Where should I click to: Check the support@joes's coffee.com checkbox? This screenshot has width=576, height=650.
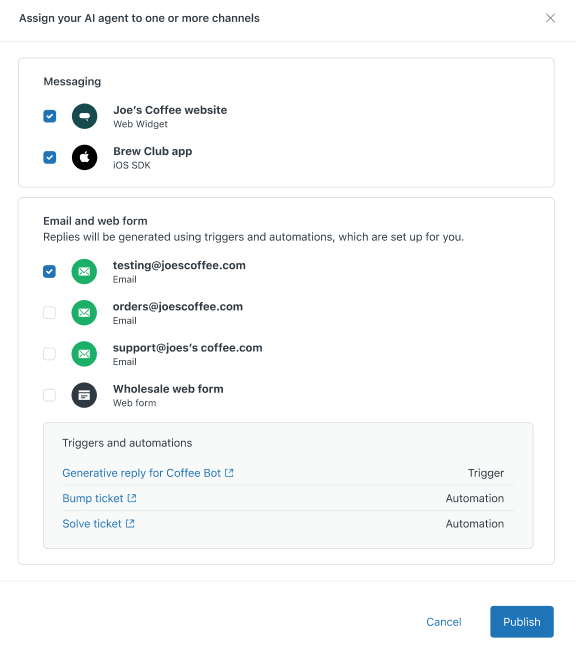coord(49,354)
